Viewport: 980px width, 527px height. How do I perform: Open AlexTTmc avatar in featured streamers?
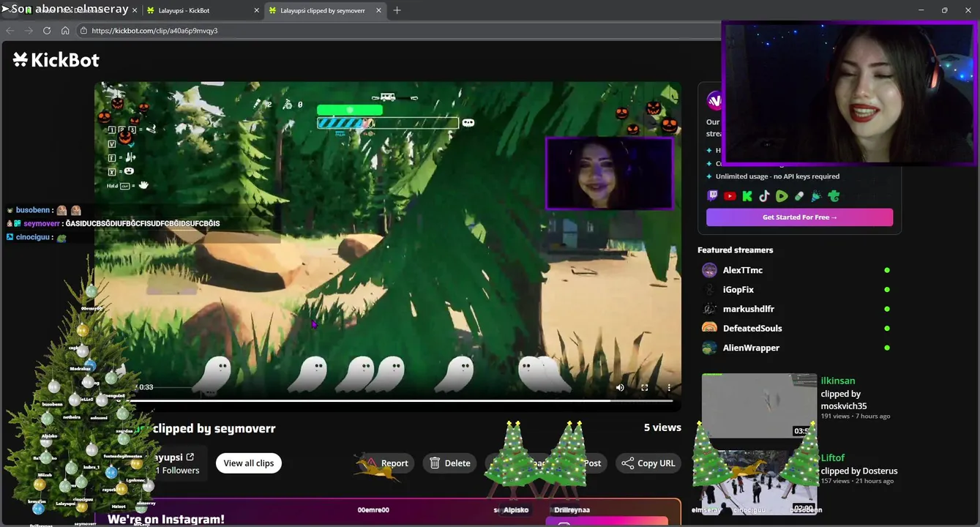[709, 270]
